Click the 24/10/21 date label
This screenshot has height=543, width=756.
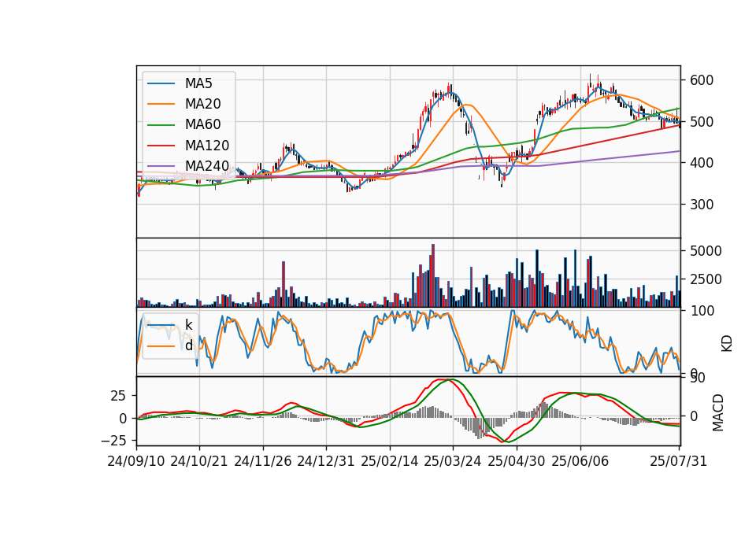pyautogui.click(x=199, y=461)
